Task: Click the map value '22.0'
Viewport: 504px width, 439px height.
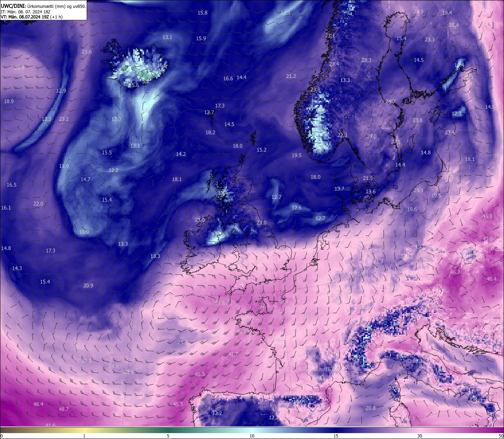Action: tap(38, 204)
